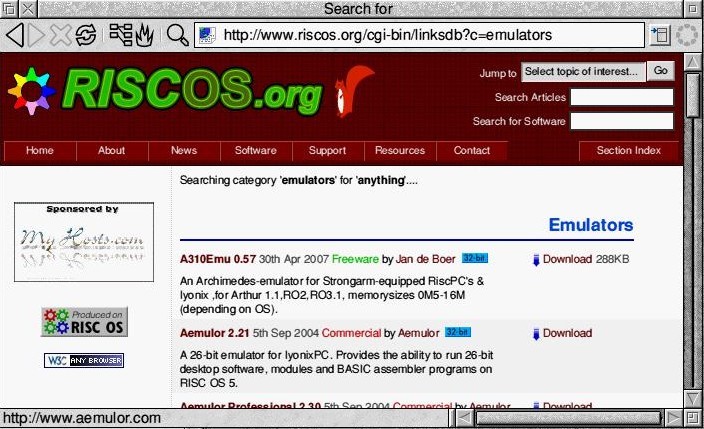Open the News nav tab

[x=184, y=150]
